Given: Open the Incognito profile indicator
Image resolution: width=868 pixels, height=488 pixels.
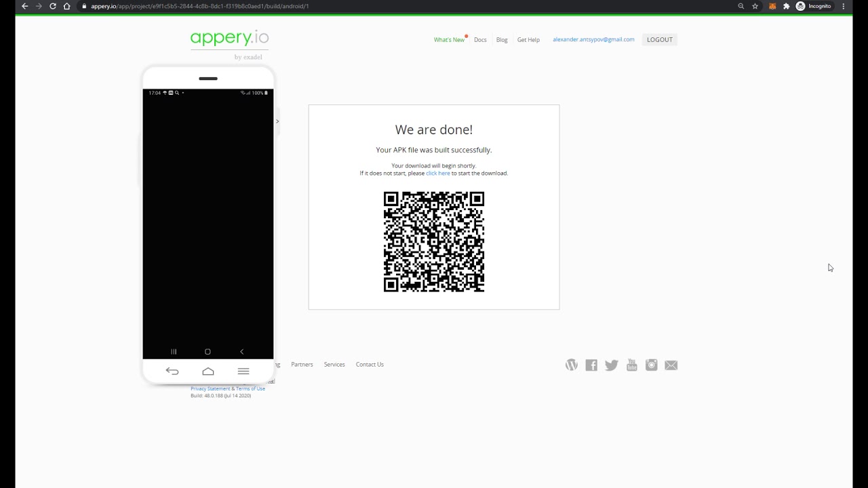Looking at the screenshot, I should (813, 6).
